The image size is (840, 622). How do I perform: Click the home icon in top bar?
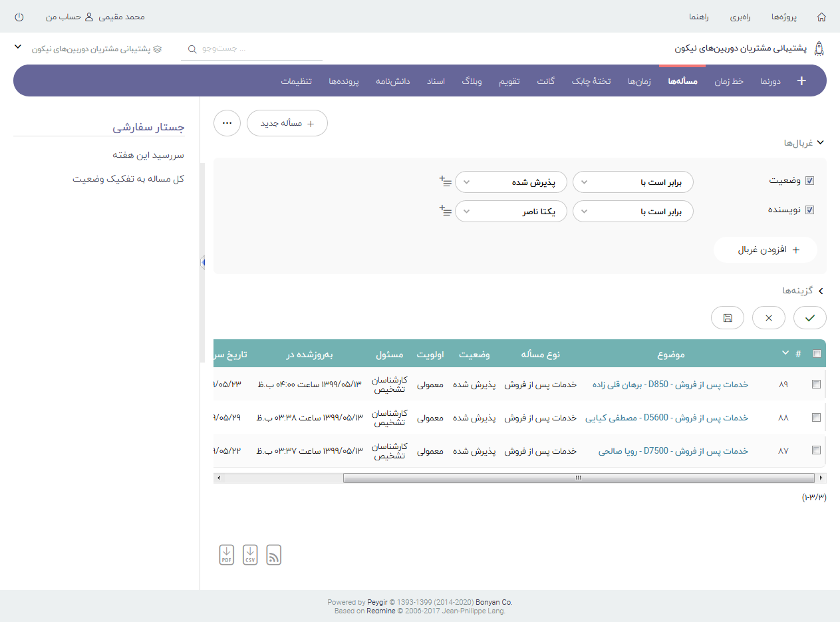click(821, 17)
